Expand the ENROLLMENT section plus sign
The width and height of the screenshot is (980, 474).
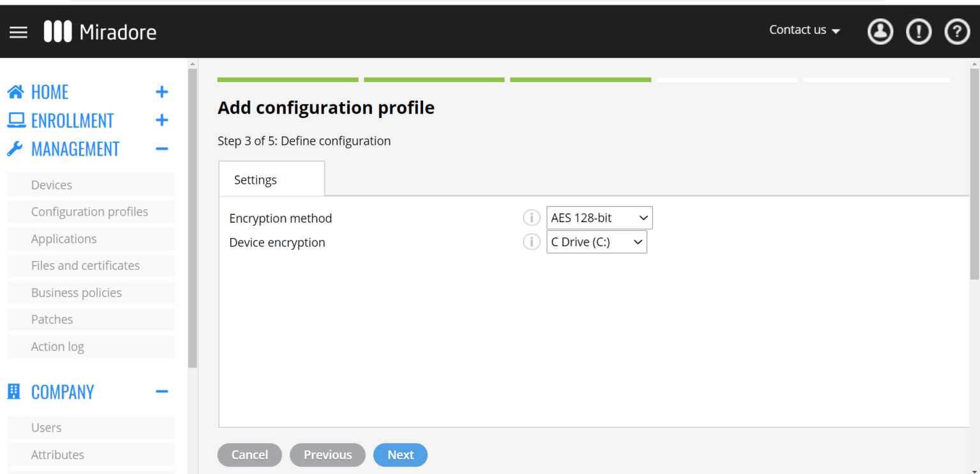tap(161, 121)
